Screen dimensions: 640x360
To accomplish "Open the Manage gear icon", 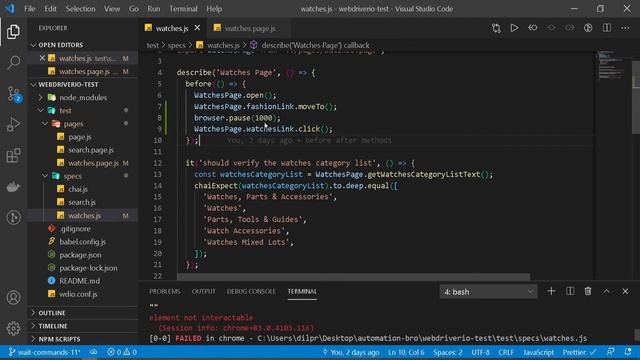I will 13,328.
